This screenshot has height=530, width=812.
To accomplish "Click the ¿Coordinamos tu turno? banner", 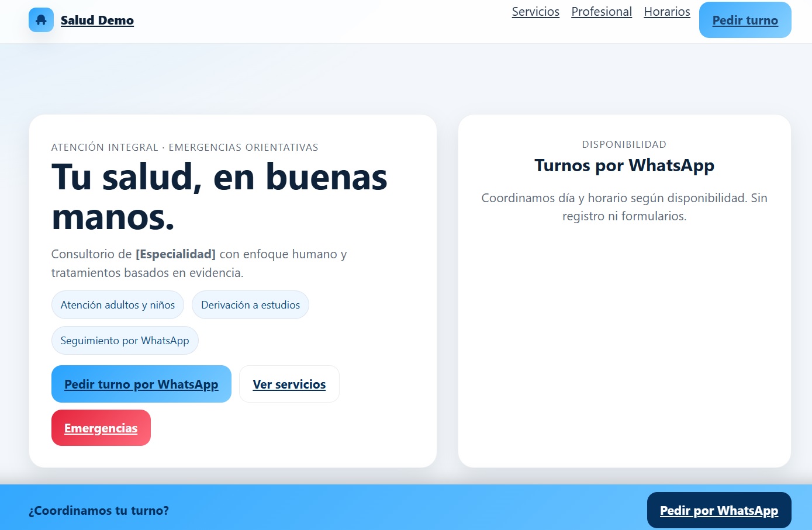I will [x=98, y=510].
